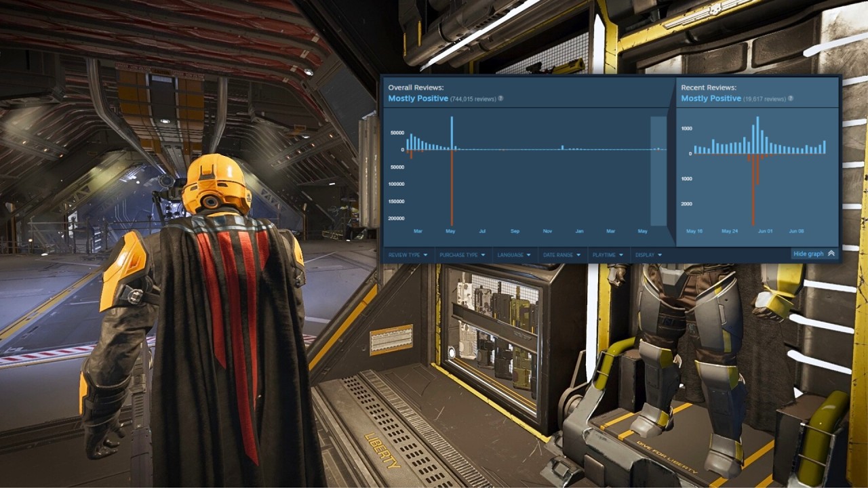The width and height of the screenshot is (868, 488).
Task: Open the help icon beside Overall Reviews count
Action: (x=501, y=99)
